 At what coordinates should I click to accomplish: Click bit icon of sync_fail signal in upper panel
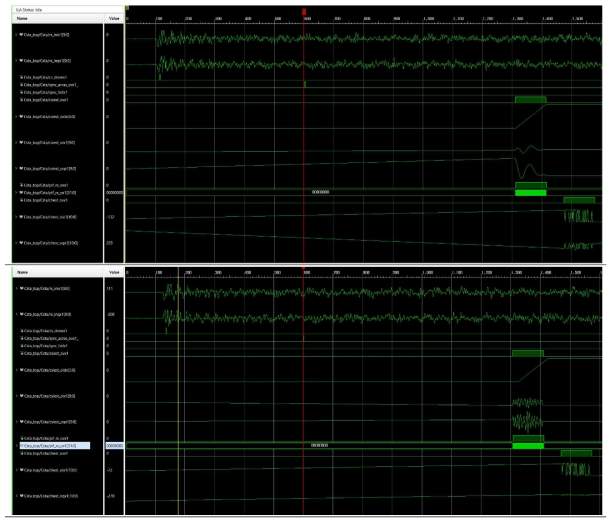pos(22,93)
